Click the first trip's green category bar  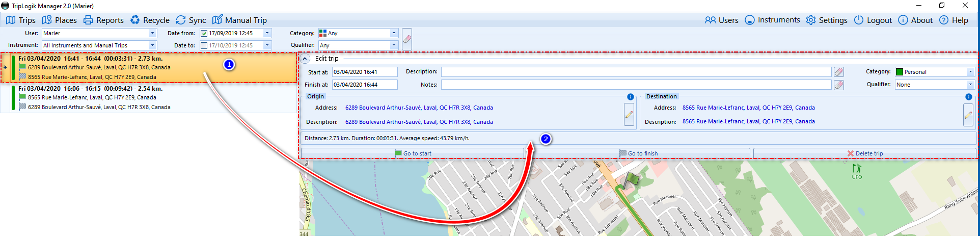click(13, 67)
